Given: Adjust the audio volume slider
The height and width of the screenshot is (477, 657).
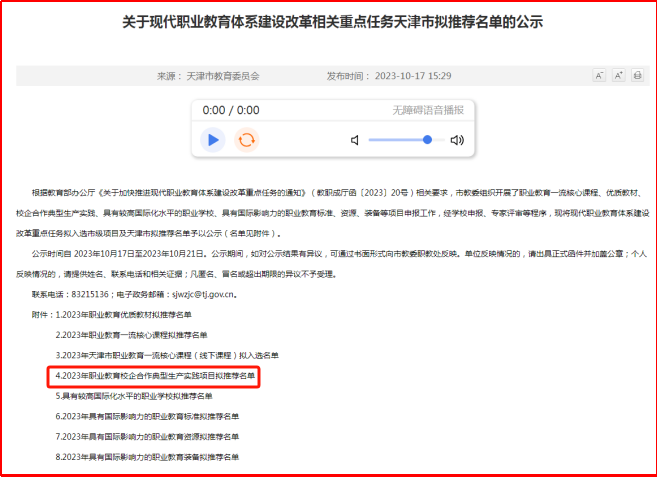Looking at the screenshot, I should [x=403, y=140].
